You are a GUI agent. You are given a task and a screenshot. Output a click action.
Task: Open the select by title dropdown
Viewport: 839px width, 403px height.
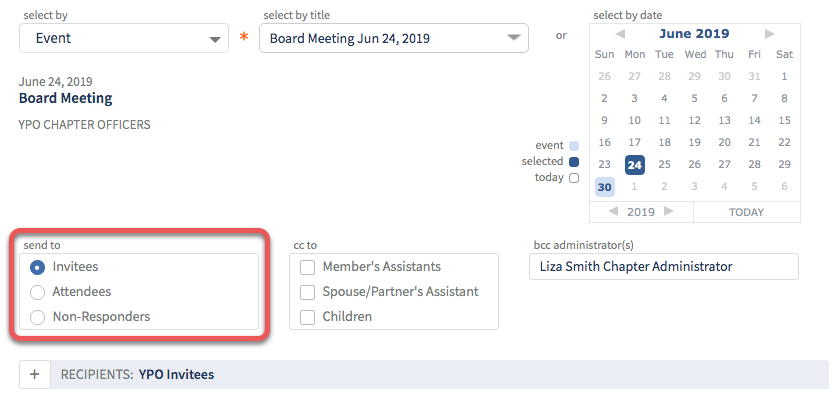(394, 39)
